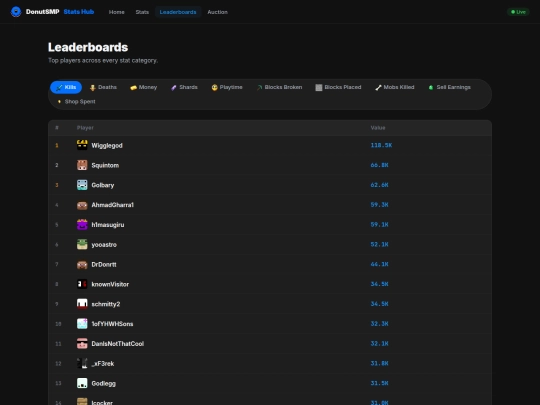
Task: Open player AhmadGharra1's name
Action: [x=113, y=205]
